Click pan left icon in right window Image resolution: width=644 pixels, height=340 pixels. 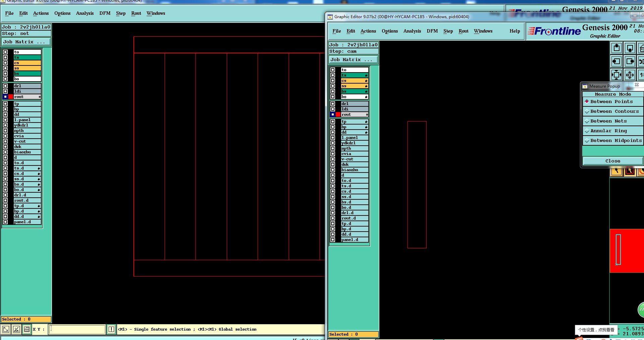click(x=616, y=61)
